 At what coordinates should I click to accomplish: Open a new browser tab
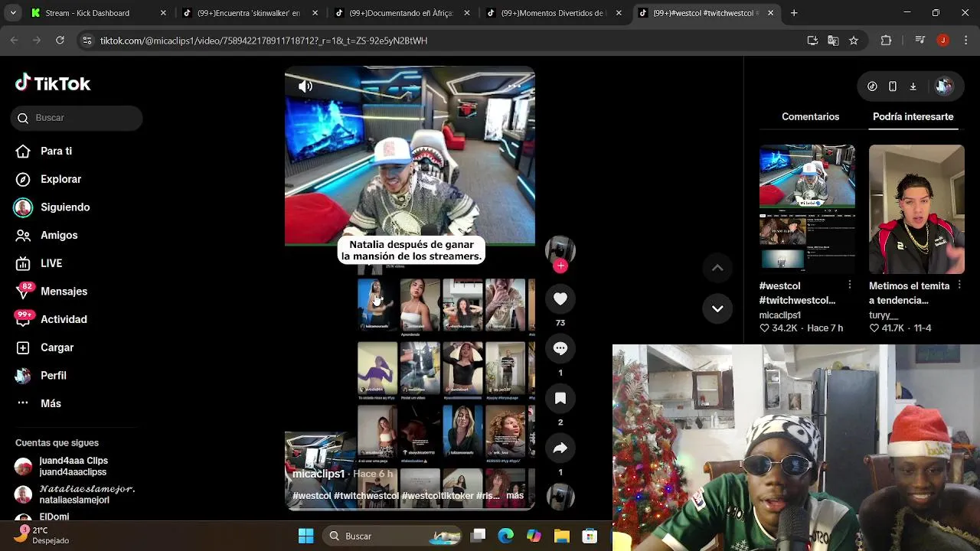click(x=794, y=13)
